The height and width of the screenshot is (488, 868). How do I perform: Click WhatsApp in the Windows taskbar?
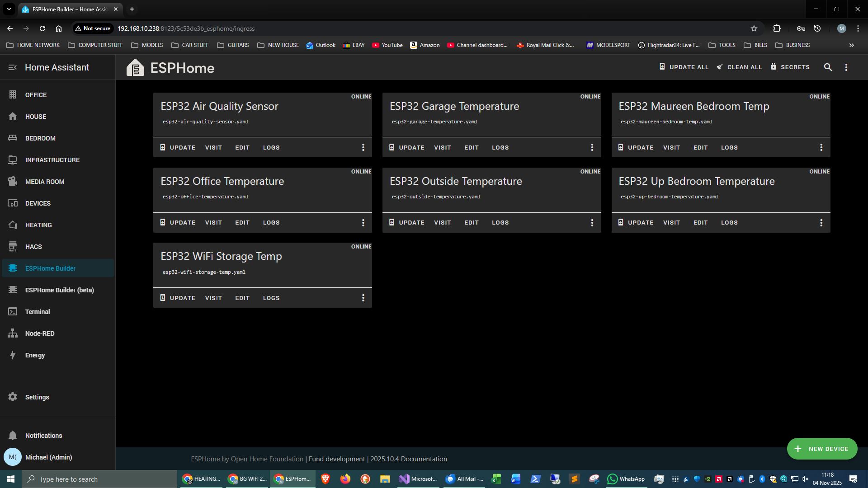(626, 479)
